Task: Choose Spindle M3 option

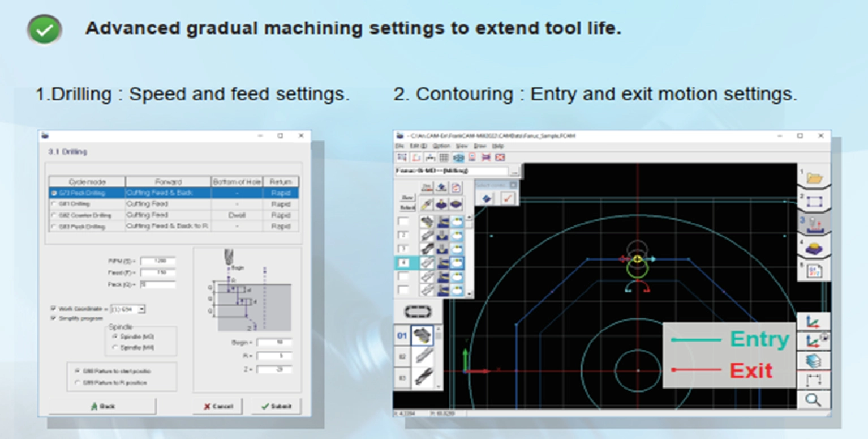Action: coord(115,336)
